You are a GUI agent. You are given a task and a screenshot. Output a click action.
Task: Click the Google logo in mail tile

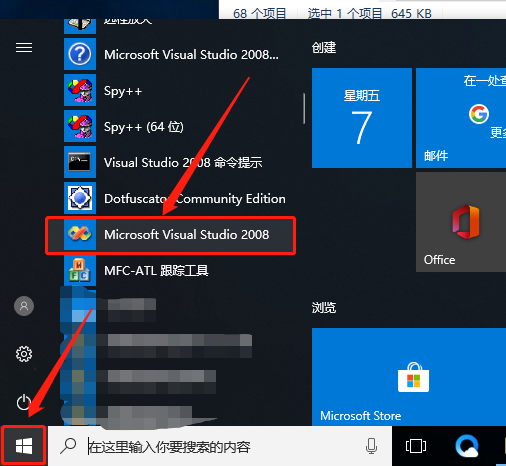[x=479, y=114]
